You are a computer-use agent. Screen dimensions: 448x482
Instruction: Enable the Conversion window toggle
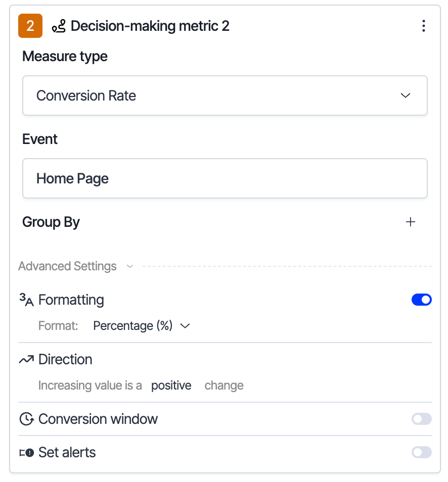[x=421, y=419]
